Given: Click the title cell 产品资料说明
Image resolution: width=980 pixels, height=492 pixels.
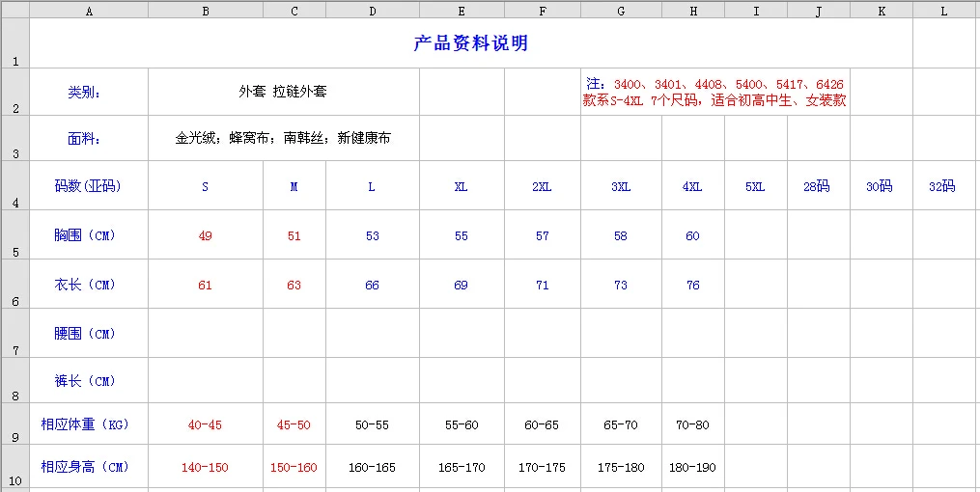Looking at the screenshot, I should [x=471, y=43].
